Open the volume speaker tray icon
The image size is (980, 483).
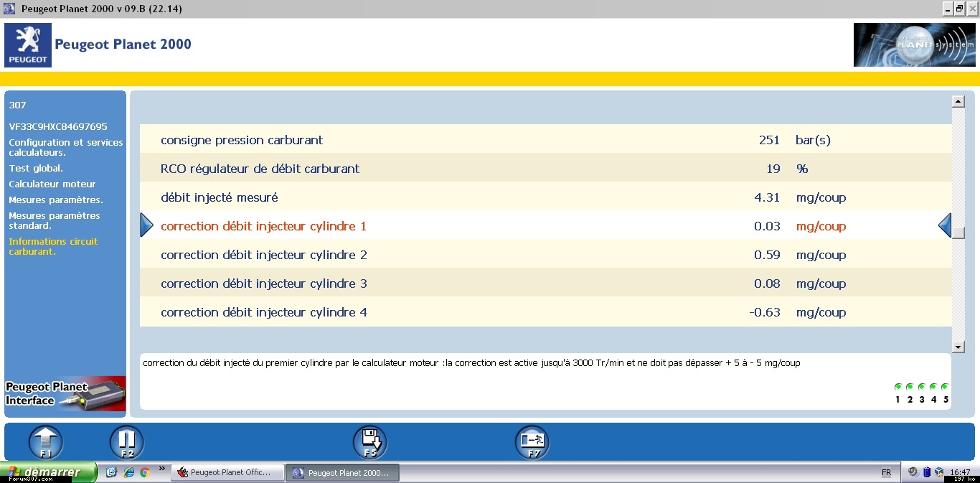pos(913,472)
